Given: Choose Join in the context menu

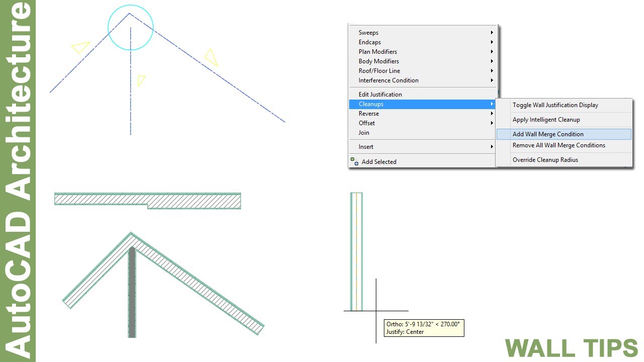Looking at the screenshot, I should click(x=423, y=133).
